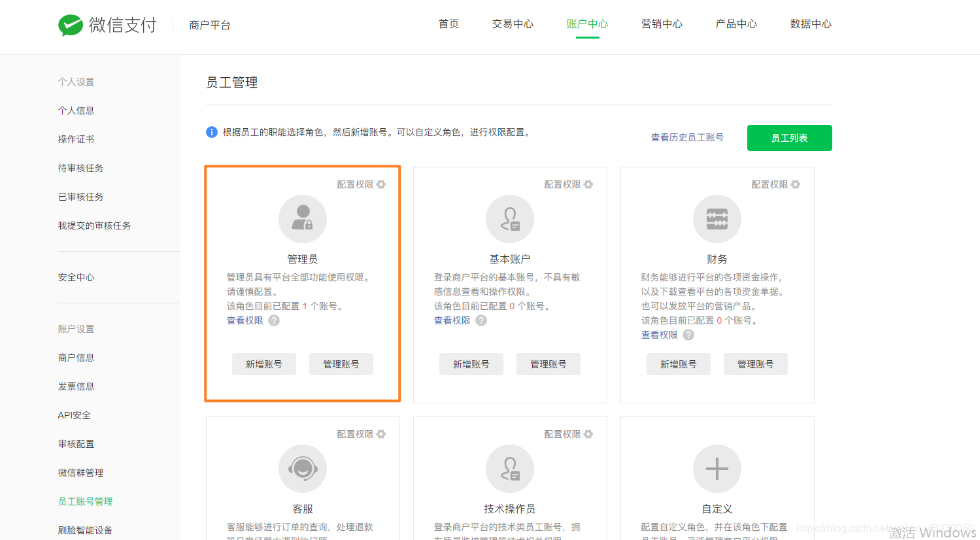980x540 pixels.
Task: Click help question mark in 财务 card
Action: point(688,335)
